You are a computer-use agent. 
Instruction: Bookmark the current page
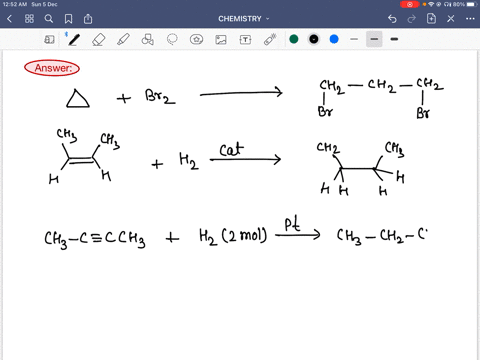click(68, 19)
